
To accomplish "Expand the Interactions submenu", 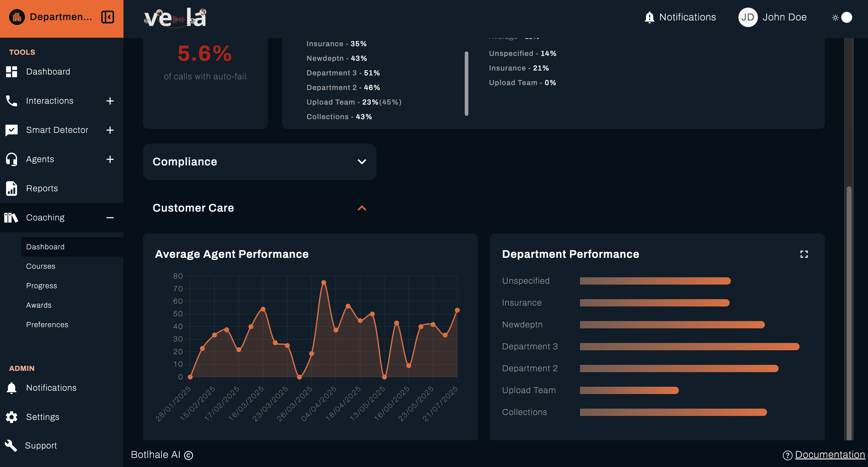I will tap(110, 100).
